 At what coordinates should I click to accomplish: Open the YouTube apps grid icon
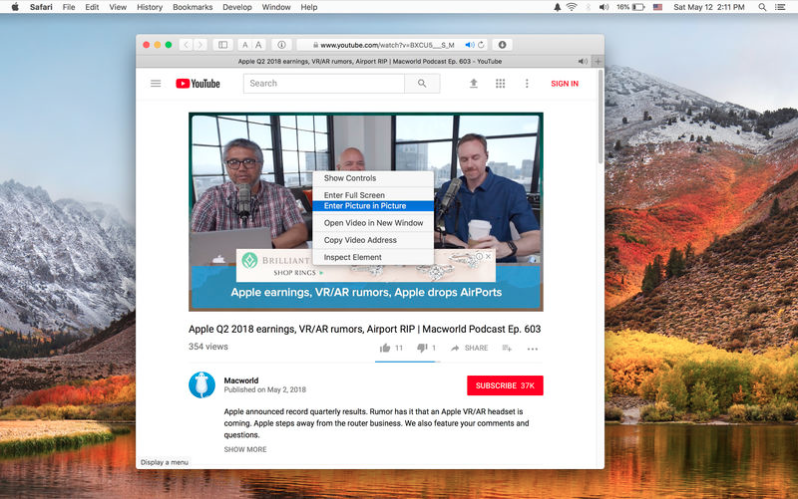point(500,84)
